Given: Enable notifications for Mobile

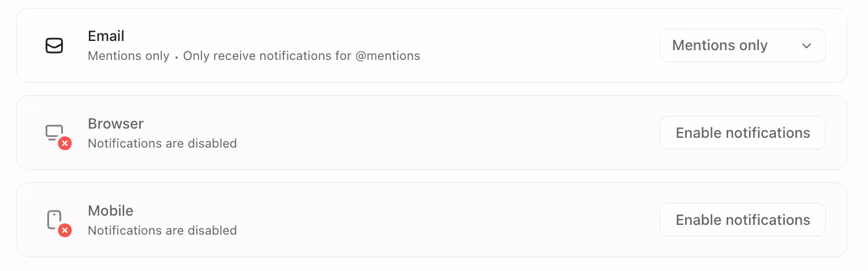Looking at the screenshot, I should (742, 220).
